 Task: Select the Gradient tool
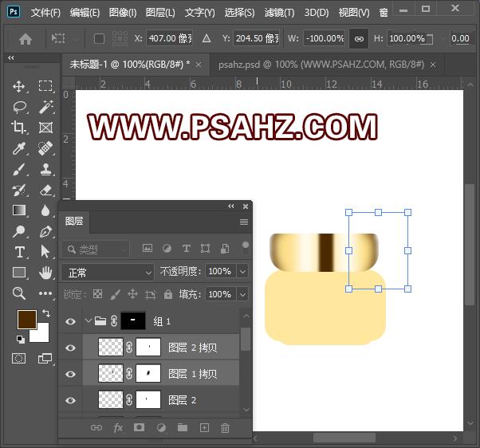pos(19,210)
